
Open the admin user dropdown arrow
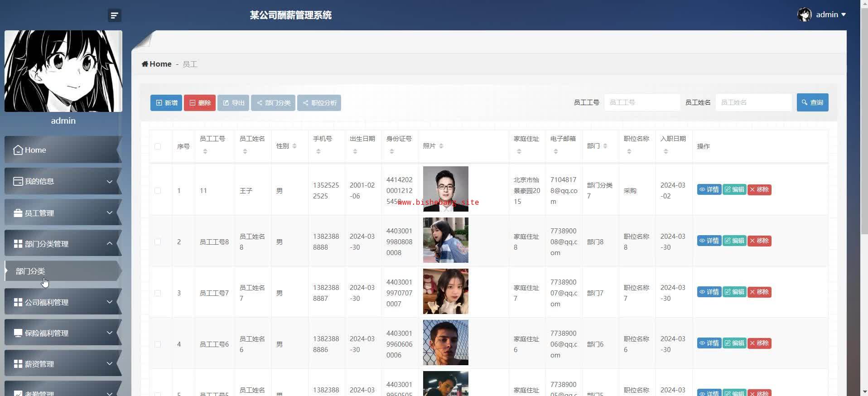(x=844, y=14)
